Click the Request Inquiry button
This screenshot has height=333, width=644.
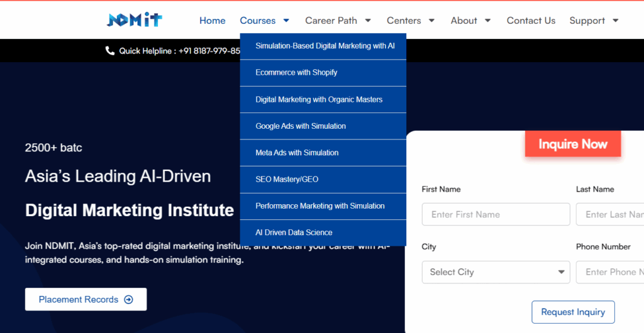coord(573,312)
